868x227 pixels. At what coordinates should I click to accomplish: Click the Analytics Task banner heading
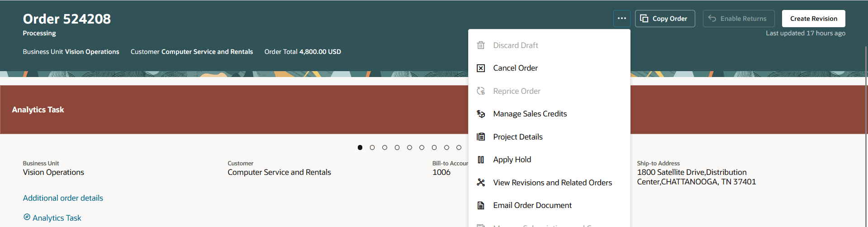[x=38, y=110]
